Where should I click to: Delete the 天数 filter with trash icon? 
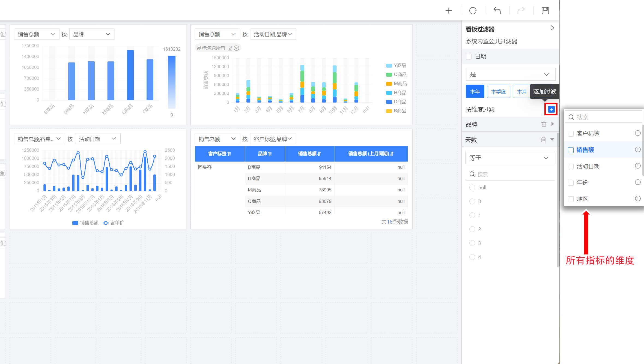[x=543, y=140]
